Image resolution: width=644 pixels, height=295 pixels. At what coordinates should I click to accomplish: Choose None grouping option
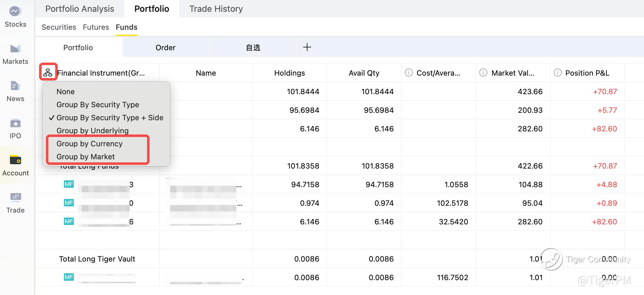point(65,92)
